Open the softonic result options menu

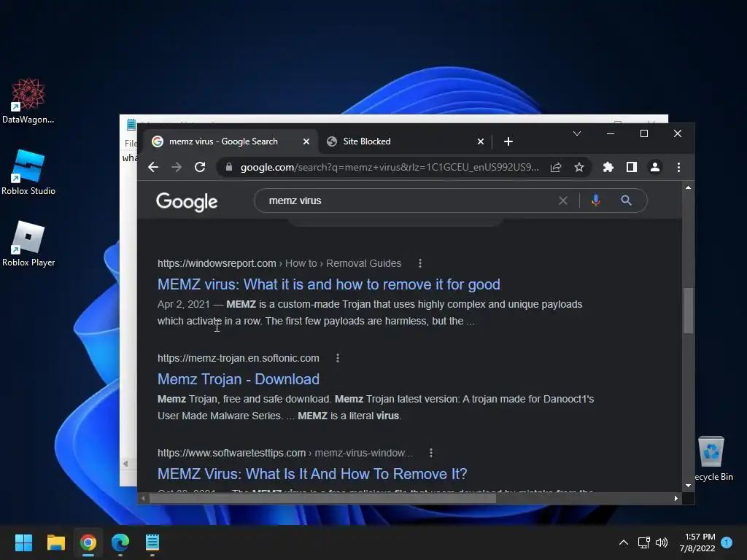(x=338, y=358)
